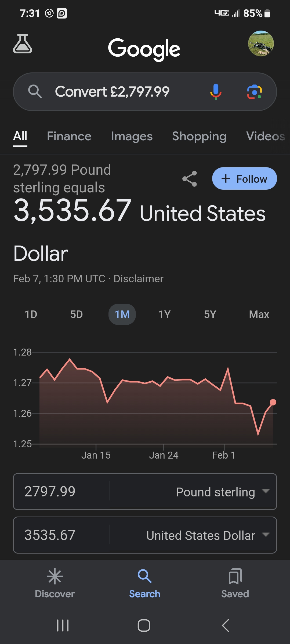Image resolution: width=290 pixels, height=644 pixels.
Task: Open recent apps from navigation bar
Action: click(x=63, y=625)
